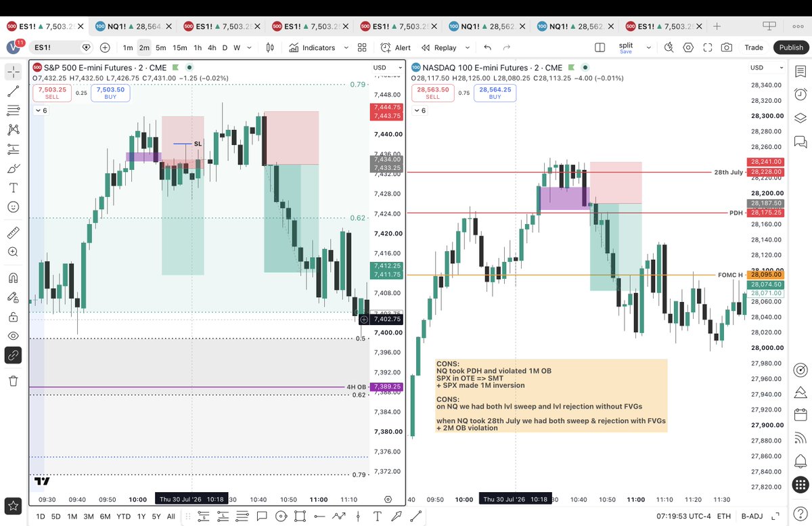The width and height of the screenshot is (812, 526).
Task: Toggle ETH extended session
Action: pyautogui.click(x=724, y=516)
